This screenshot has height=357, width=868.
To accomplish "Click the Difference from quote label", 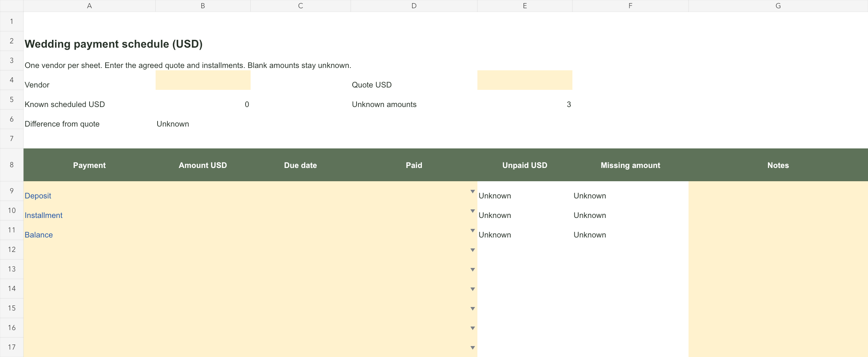I will [62, 124].
